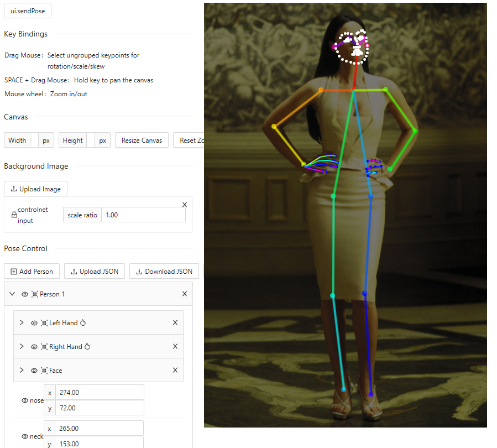Delete Person 1 with its X icon
This screenshot has width=497, height=448.
(185, 294)
